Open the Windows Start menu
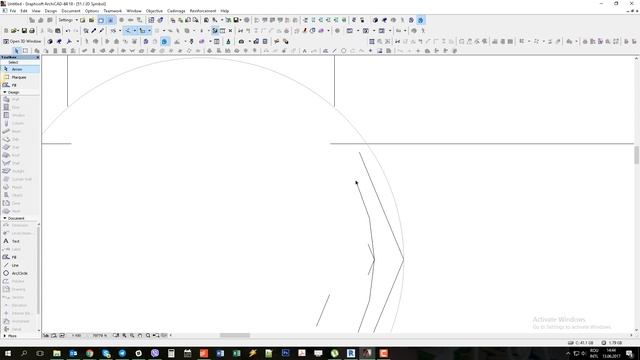This screenshot has width=640, height=360. [8, 353]
